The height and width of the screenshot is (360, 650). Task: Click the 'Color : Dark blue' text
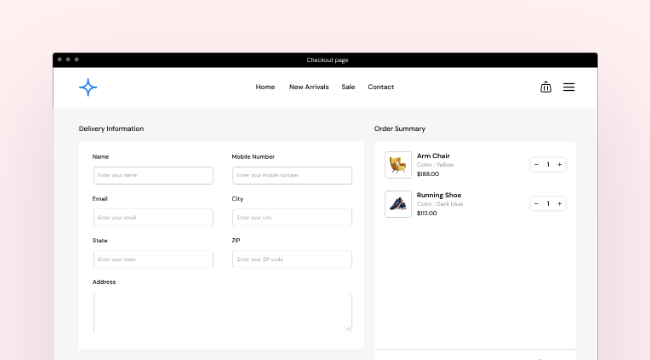tap(440, 204)
